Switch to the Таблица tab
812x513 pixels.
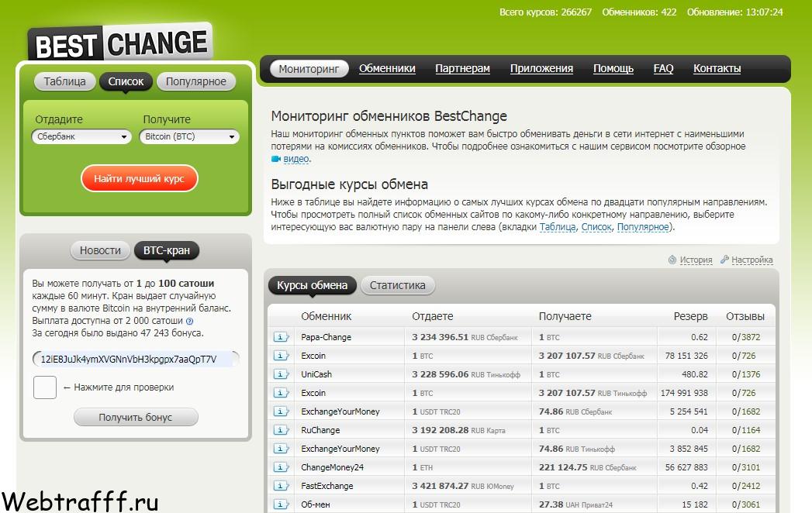(64, 81)
